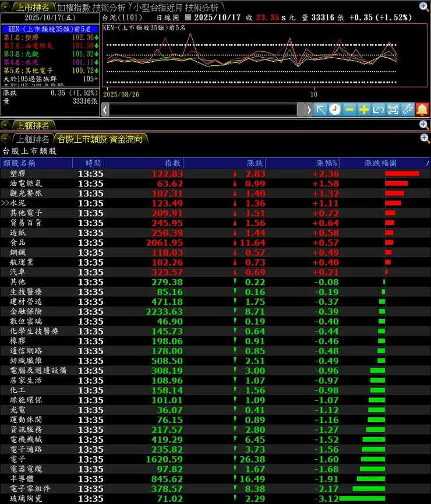The width and height of the screenshot is (431, 504).
Task: Sort by 指數 column header
Action: pyautogui.click(x=143, y=163)
